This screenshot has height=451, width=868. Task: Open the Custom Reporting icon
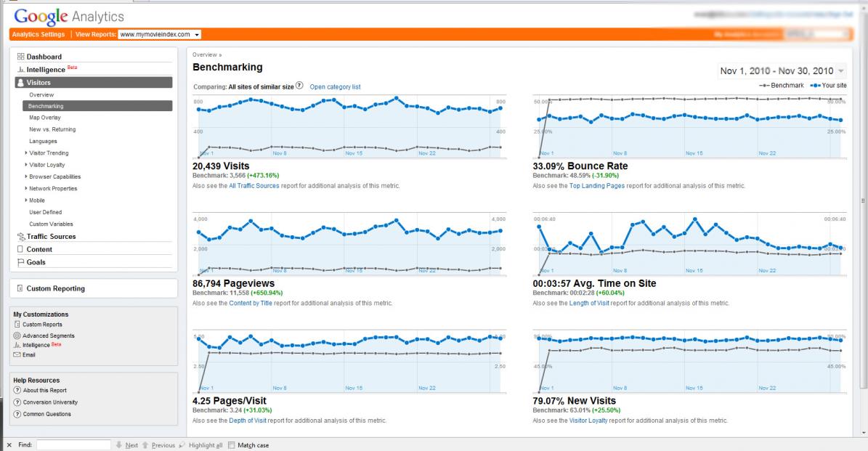point(20,288)
